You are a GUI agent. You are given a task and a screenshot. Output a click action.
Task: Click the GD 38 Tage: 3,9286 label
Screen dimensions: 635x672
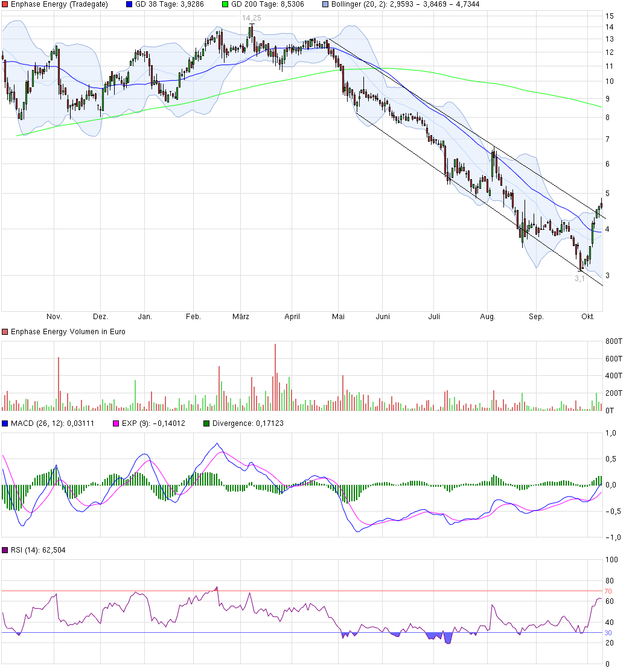click(170, 4)
